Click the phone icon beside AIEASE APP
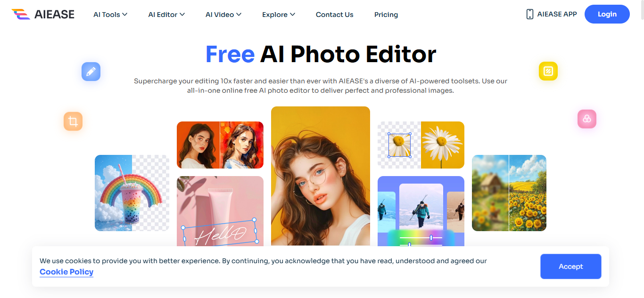644x298 pixels. (530, 14)
